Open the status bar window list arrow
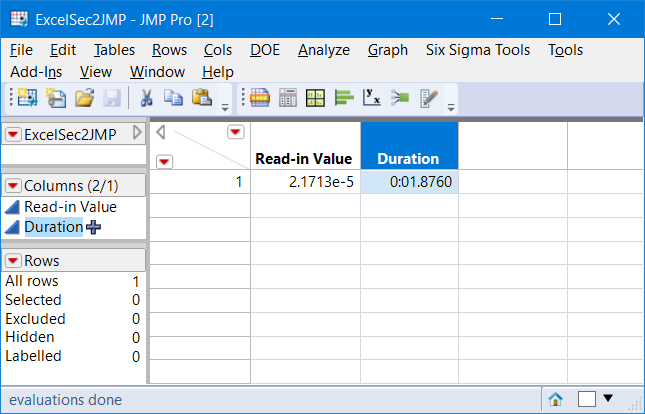 [x=608, y=398]
